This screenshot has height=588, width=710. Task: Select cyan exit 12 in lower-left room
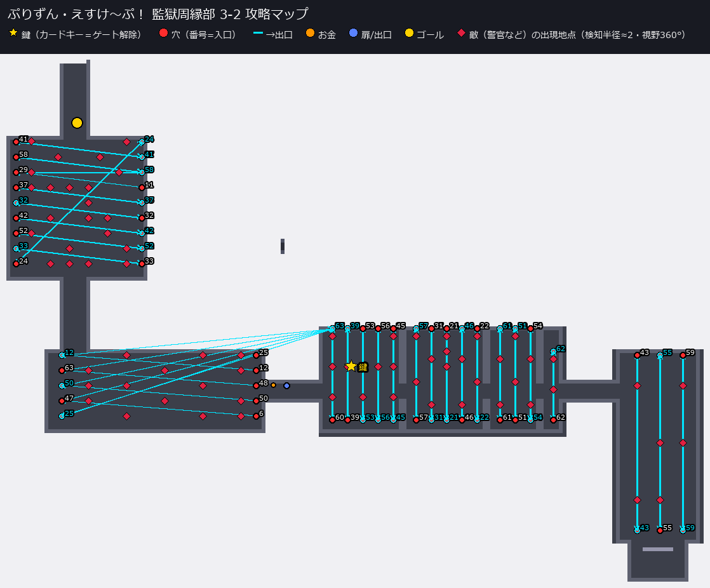click(x=62, y=356)
